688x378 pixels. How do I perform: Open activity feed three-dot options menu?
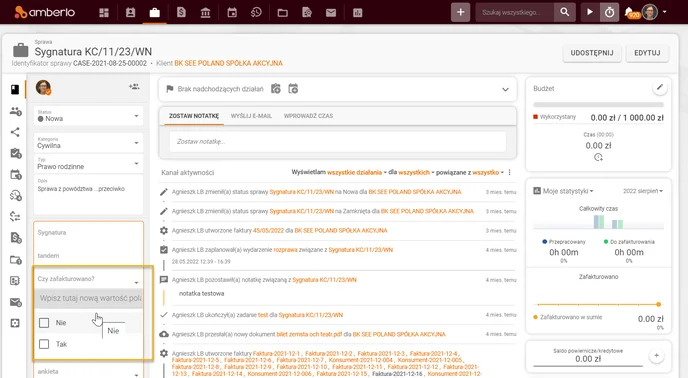click(x=509, y=173)
